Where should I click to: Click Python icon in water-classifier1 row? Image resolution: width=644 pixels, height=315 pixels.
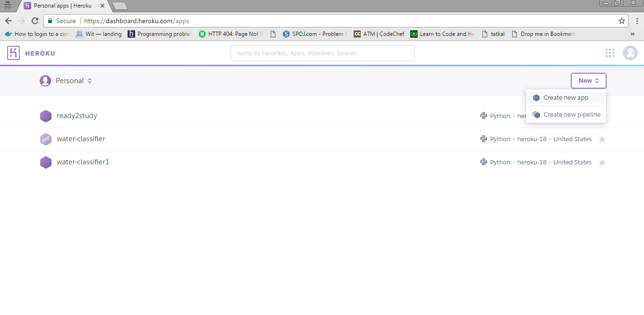(483, 162)
